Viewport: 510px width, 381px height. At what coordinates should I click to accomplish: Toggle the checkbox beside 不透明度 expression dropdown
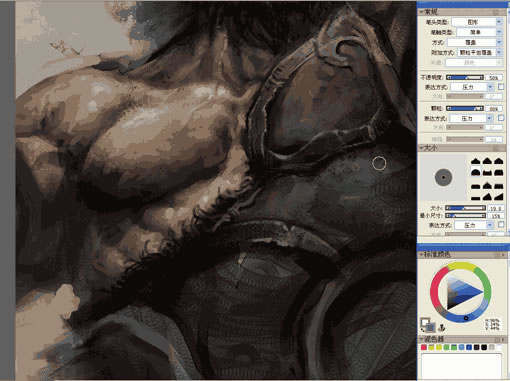point(501,87)
